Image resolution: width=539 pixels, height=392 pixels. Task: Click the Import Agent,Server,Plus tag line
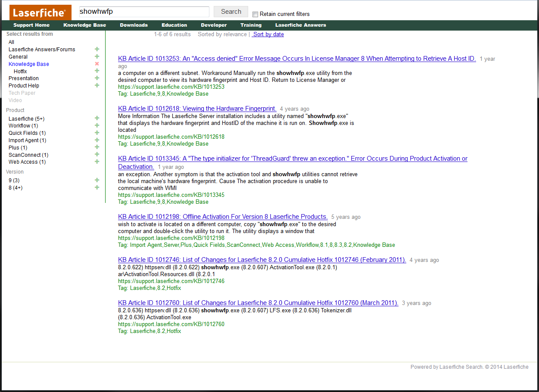(x=256, y=245)
